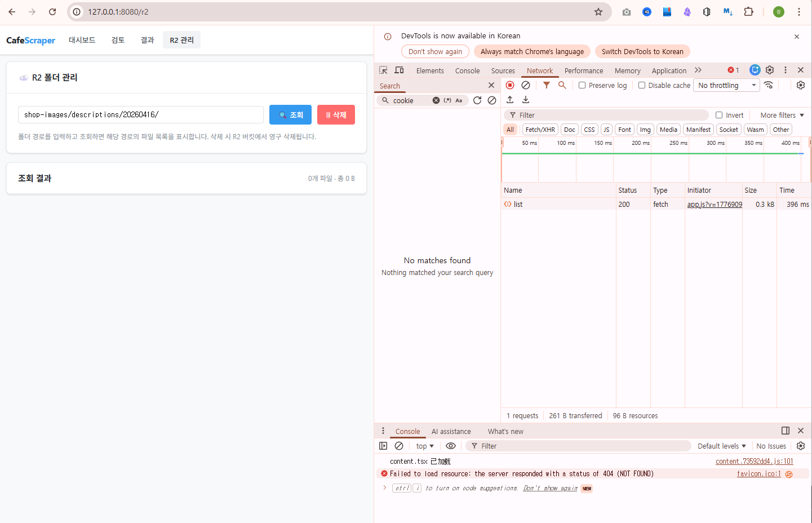Refresh the search results in Search panel
The width and height of the screenshot is (812, 523).
477,100
